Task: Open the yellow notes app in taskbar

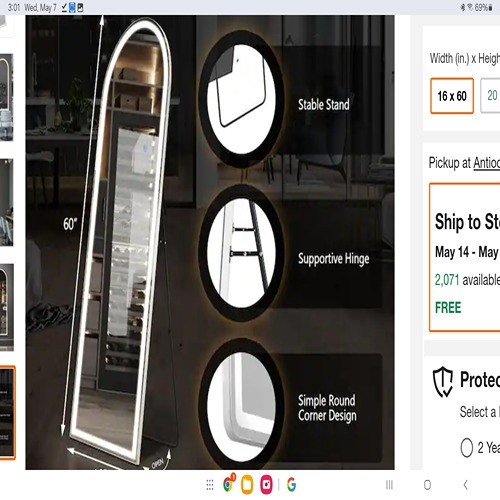Action: coord(247,485)
